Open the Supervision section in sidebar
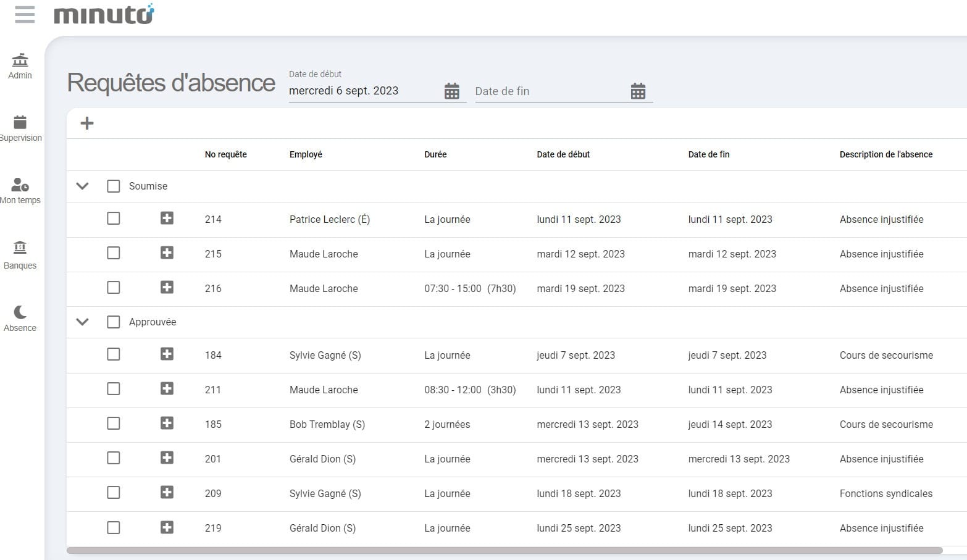This screenshot has height=560, width=967. point(20,128)
